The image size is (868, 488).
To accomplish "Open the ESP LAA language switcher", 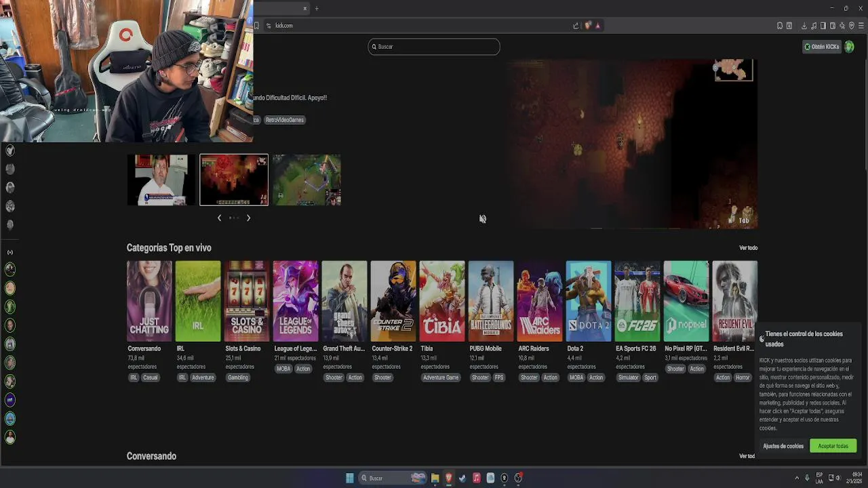I will point(819,478).
